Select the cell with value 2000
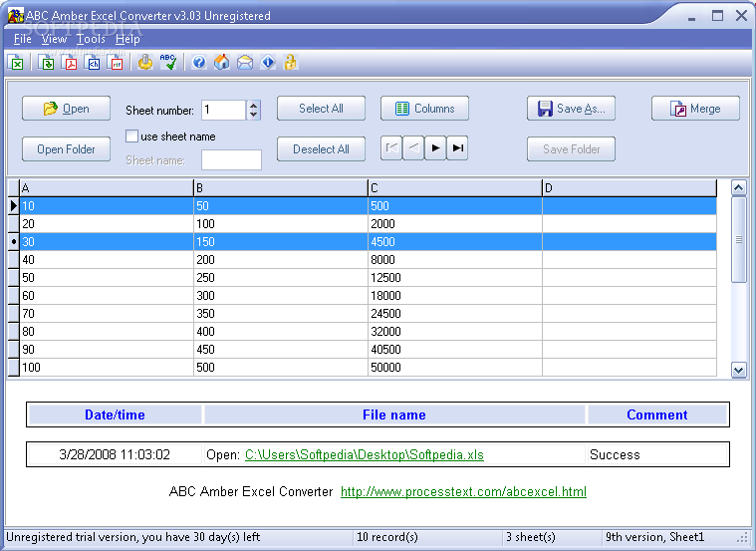The height and width of the screenshot is (551, 756). tap(455, 224)
